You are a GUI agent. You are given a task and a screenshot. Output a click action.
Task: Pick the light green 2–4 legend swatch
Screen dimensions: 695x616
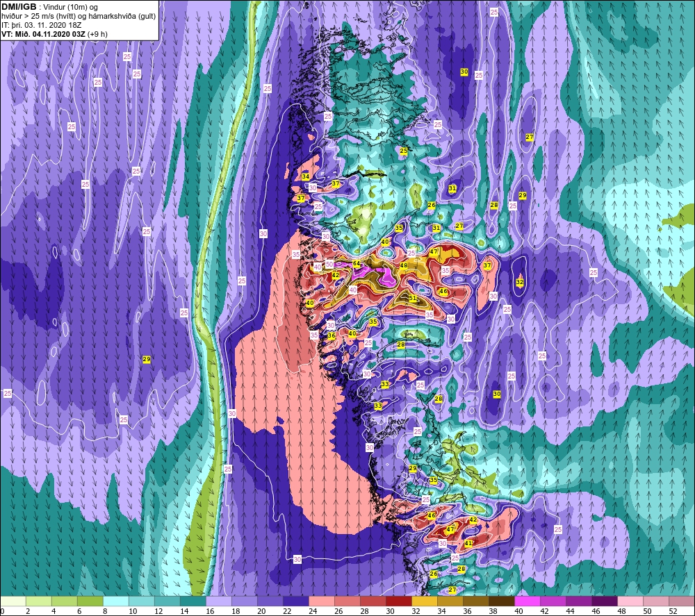[38, 601]
